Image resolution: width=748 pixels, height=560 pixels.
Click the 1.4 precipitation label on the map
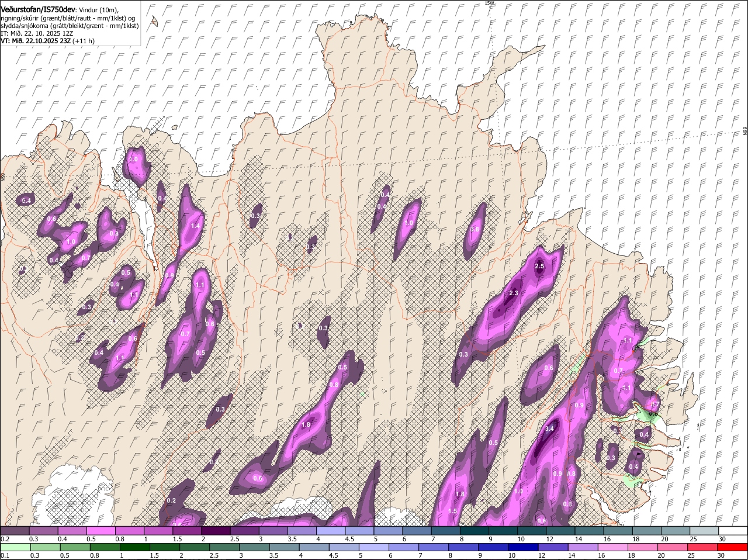click(x=195, y=226)
